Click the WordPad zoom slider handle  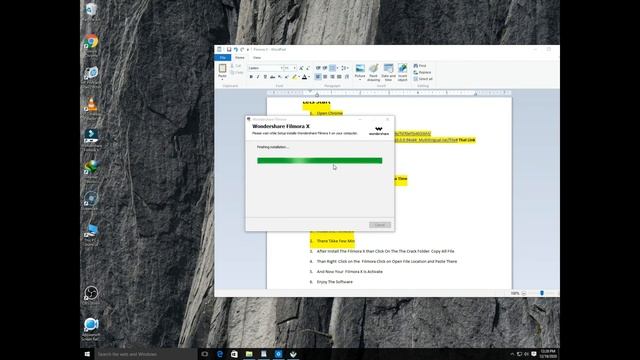pyautogui.click(x=542, y=293)
